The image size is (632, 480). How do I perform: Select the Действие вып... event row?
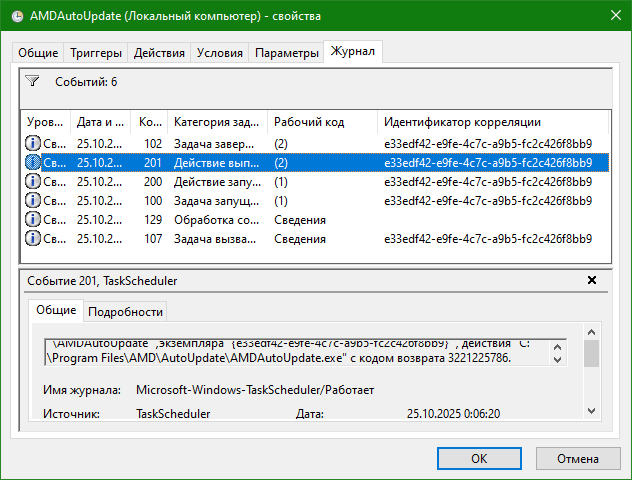(x=315, y=162)
